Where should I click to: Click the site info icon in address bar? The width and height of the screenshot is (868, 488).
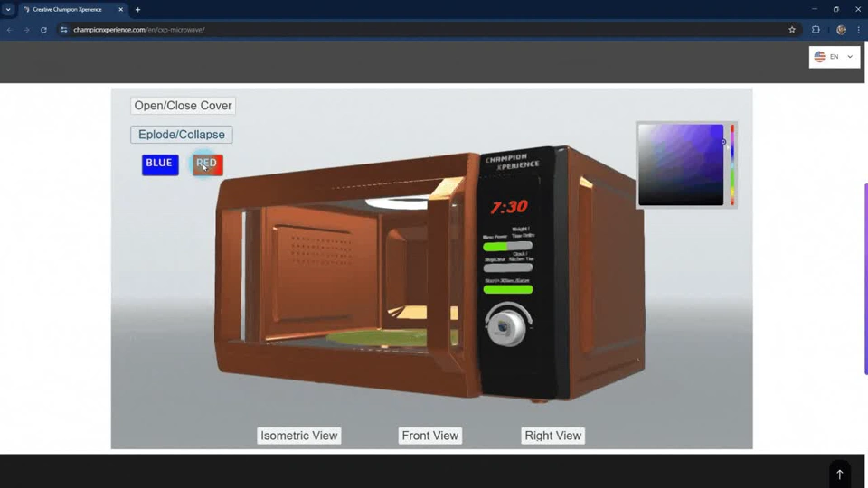tap(64, 30)
